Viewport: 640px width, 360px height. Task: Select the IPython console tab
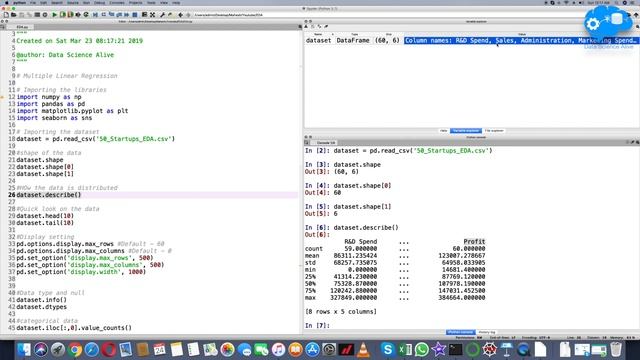point(460,332)
